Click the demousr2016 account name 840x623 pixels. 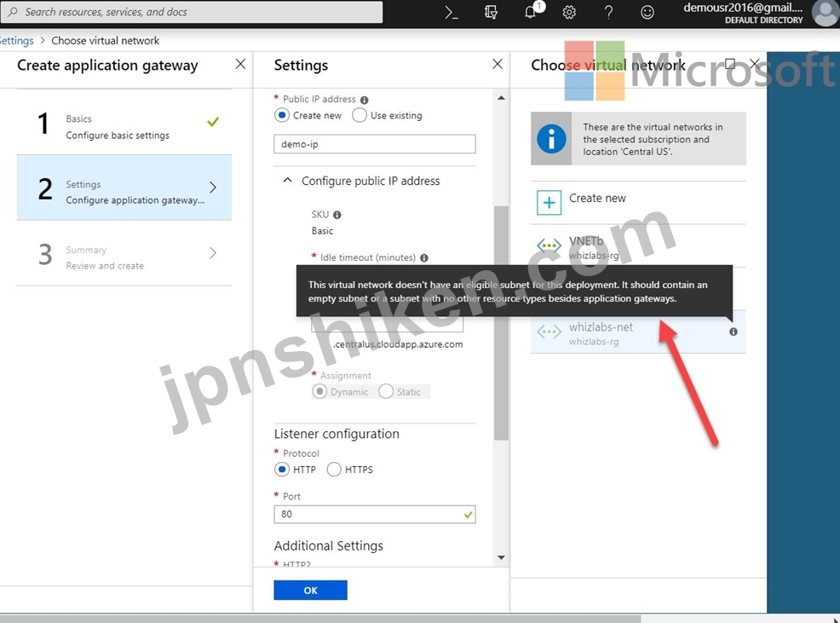[743, 8]
